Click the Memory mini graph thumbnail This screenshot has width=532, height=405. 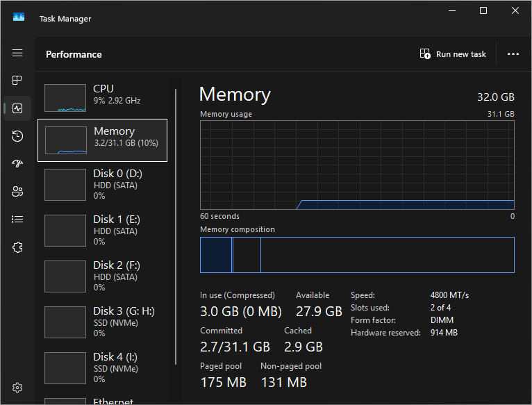pos(66,140)
